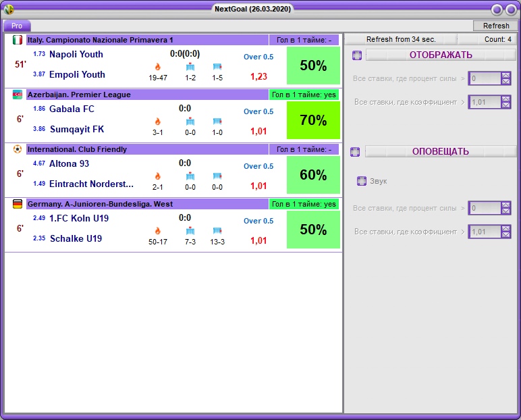Click Gabala FC team name
The image size is (521, 420).
click(x=72, y=109)
